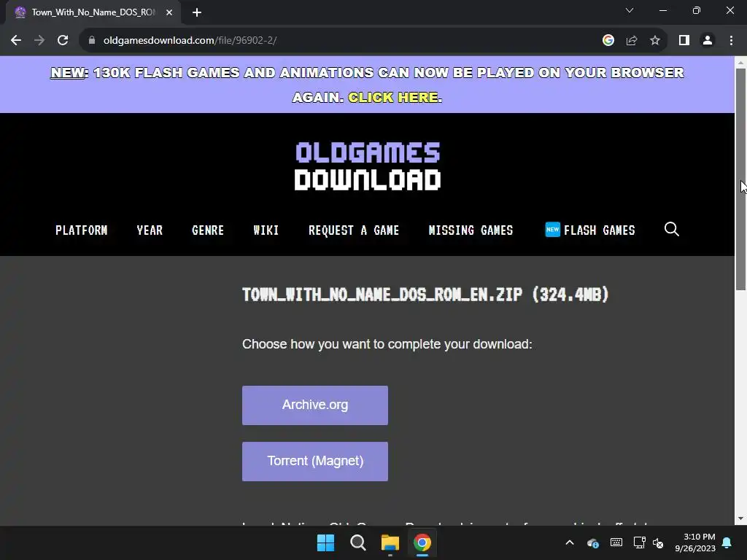
Task: Open the YEAR menu
Action: tap(150, 230)
